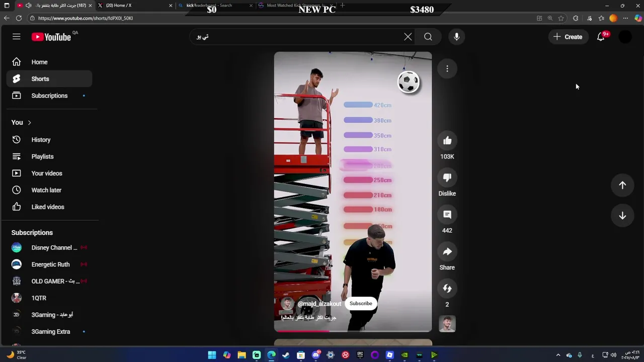Show hidden system tray icons
Image resolution: width=644 pixels, height=362 pixels.
[x=558, y=355]
